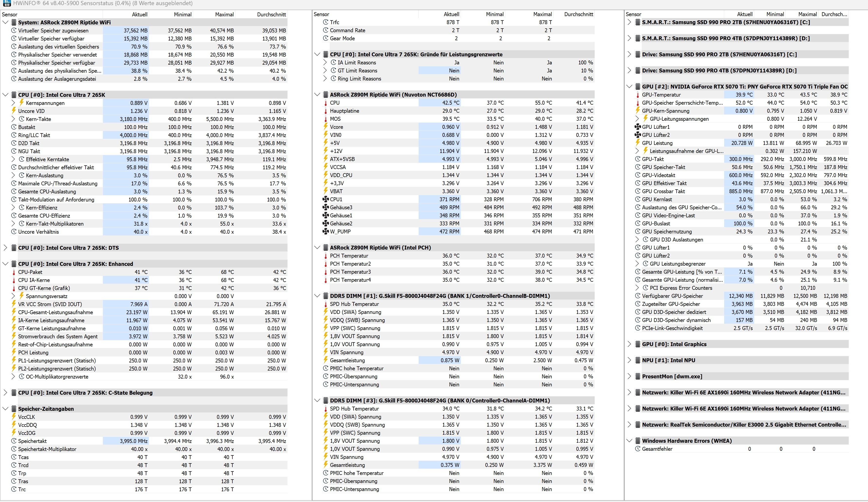Click the CPU1 fan icon

[x=325, y=199]
